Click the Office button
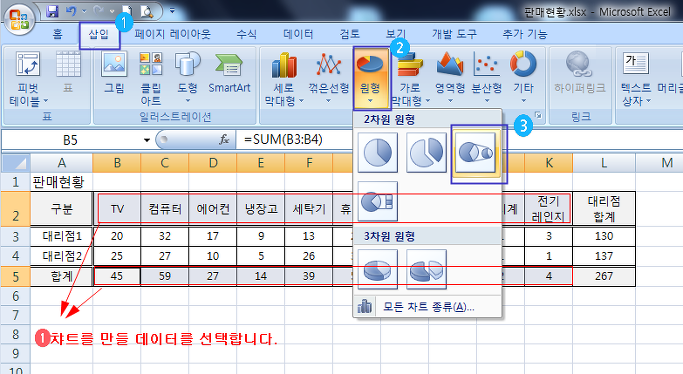This screenshot has height=374, width=683. click(x=19, y=19)
